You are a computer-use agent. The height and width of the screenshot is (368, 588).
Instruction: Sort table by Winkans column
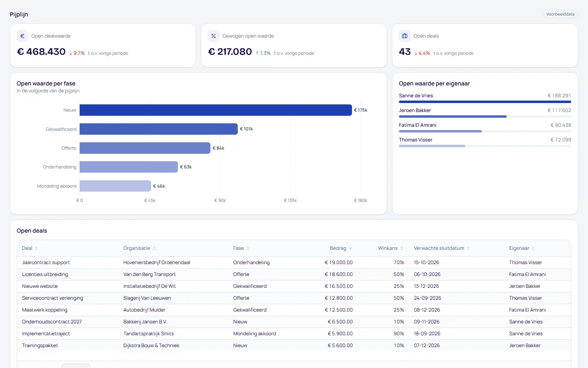point(391,248)
